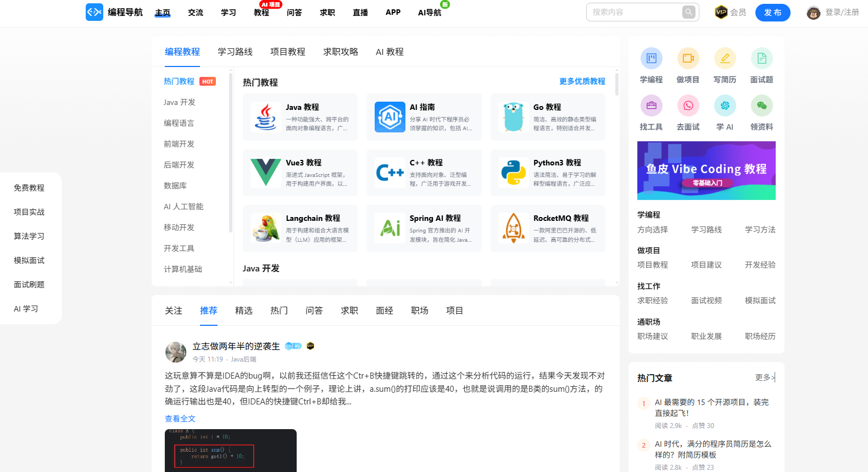Screen dimensions: 868x472
Task: Click the poster's avatar of 立志做两年半的逆袭生
Action: [176, 352]
